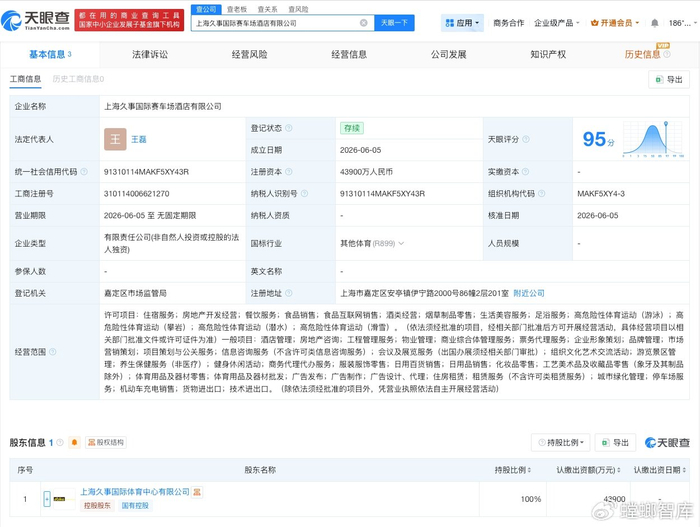Open help icon next to 天眼评分

[x=526, y=139]
